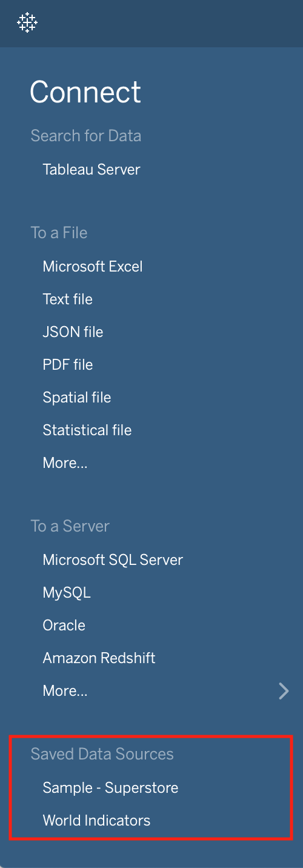The width and height of the screenshot is (303, 868).
Task: Show More file connection types
Action: (x=65, y=463)
